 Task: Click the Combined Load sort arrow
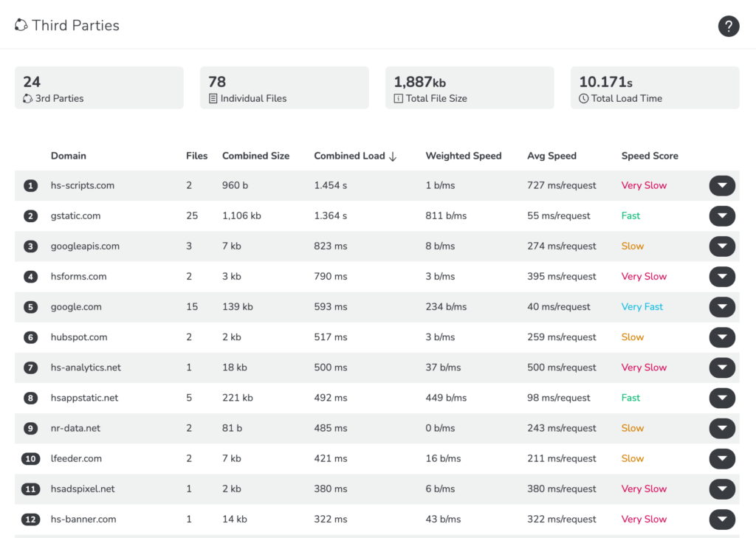tap(393, 156)
